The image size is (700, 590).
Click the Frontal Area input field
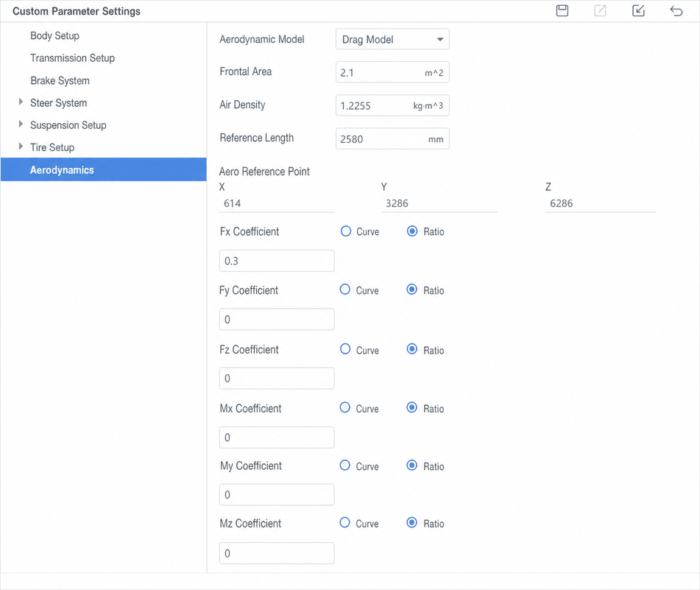(x=392, y=72)
